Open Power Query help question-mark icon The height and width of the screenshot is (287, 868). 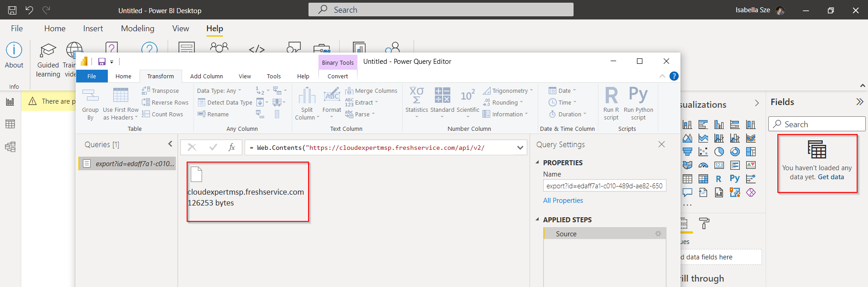[674, 76]
